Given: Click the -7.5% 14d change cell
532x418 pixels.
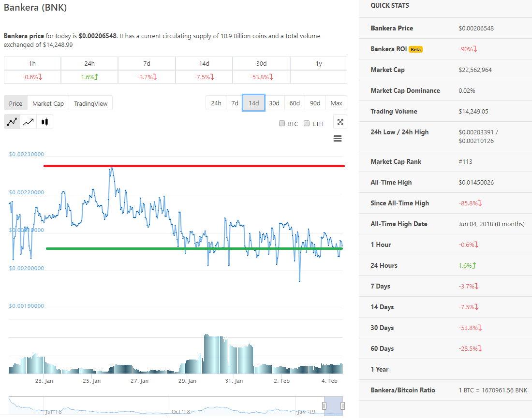Looking at the screenshot, I should coord(204,77).
